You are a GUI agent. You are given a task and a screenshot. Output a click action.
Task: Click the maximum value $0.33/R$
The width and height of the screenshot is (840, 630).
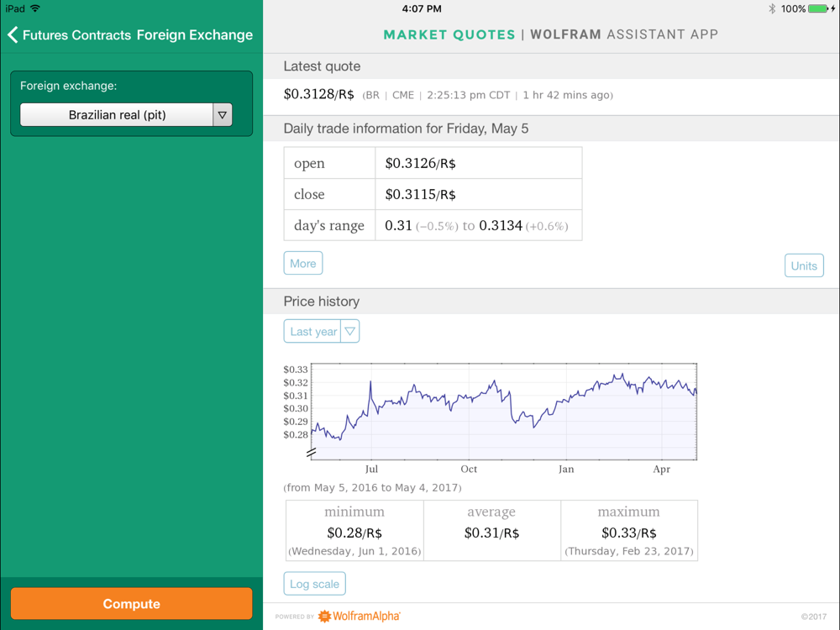click(628, 533)
